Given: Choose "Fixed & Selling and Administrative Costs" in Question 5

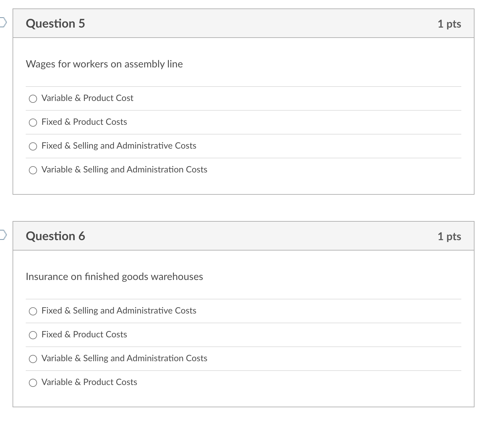Looking at the screenshot, I should click(33, 146).
